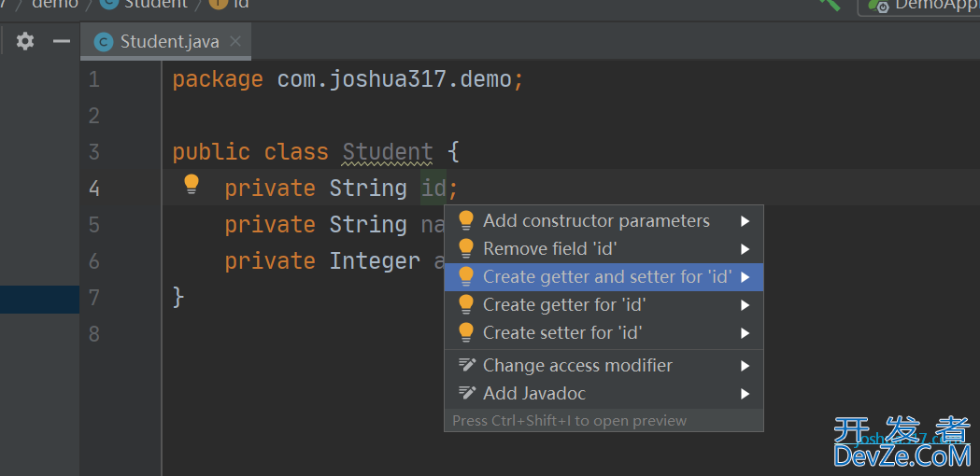980x476 pixels.
Task: Click the class name Student on line 3
Action: (x=388, y=152)
